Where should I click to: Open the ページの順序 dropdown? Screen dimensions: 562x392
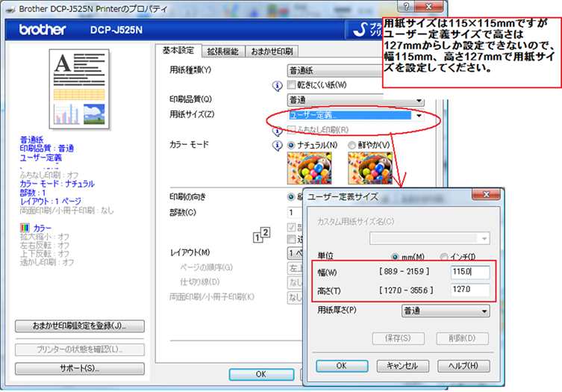tap(296, 268)
